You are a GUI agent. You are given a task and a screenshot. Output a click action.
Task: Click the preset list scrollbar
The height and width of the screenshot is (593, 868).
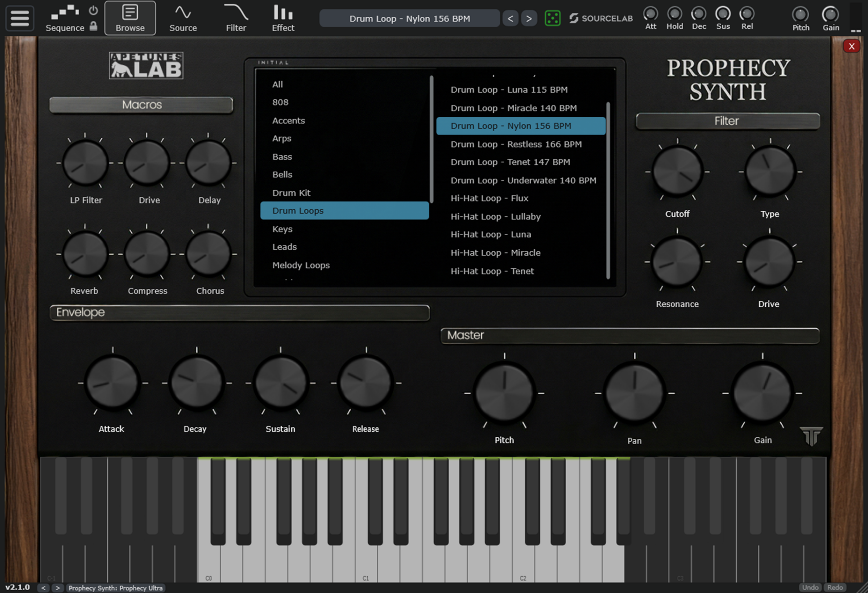tap(608, 191)
